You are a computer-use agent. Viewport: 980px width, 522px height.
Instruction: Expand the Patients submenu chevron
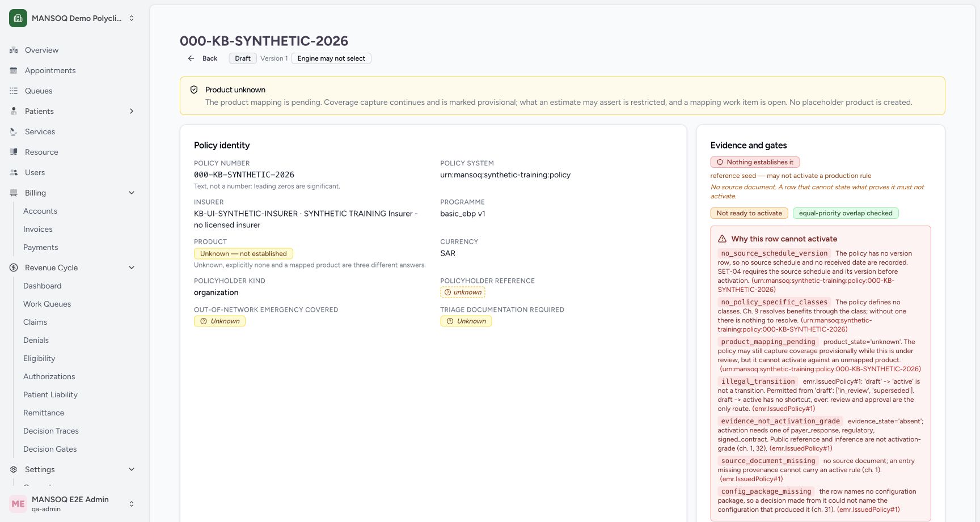click(x=132, y=111)
